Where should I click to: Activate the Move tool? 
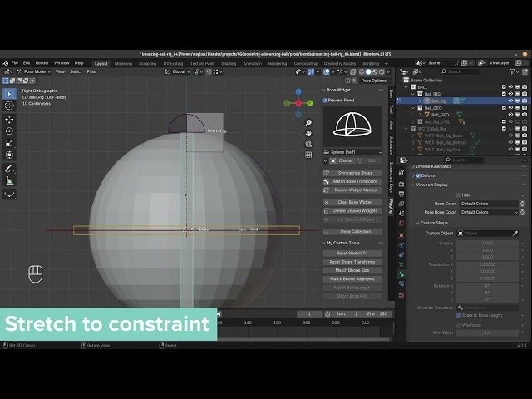(9, 119)
